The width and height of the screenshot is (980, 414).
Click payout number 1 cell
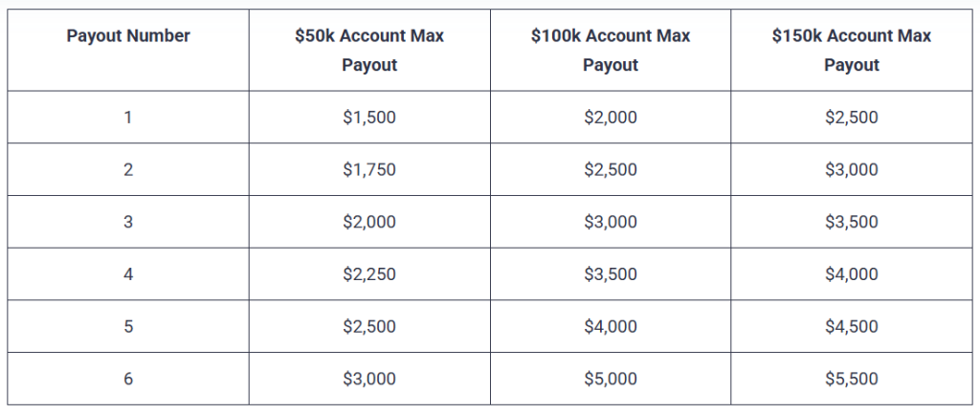128,118
